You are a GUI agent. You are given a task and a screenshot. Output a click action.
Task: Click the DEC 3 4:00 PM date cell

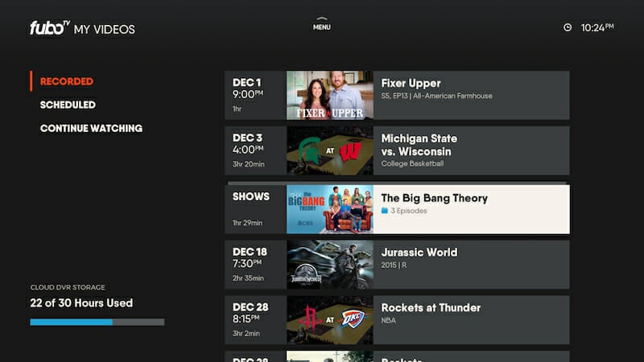[x=255, y=150]
